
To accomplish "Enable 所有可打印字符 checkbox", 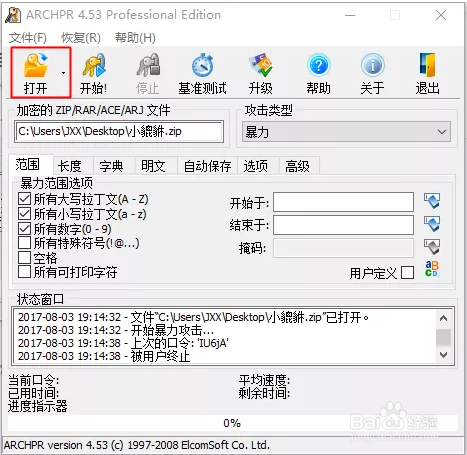I will tap(25, 272).
